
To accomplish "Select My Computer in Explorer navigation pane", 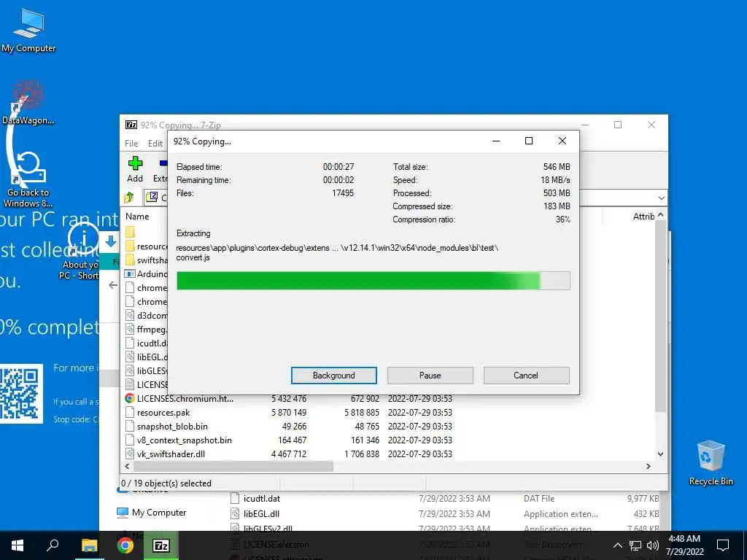I will (x=152, y=513).
